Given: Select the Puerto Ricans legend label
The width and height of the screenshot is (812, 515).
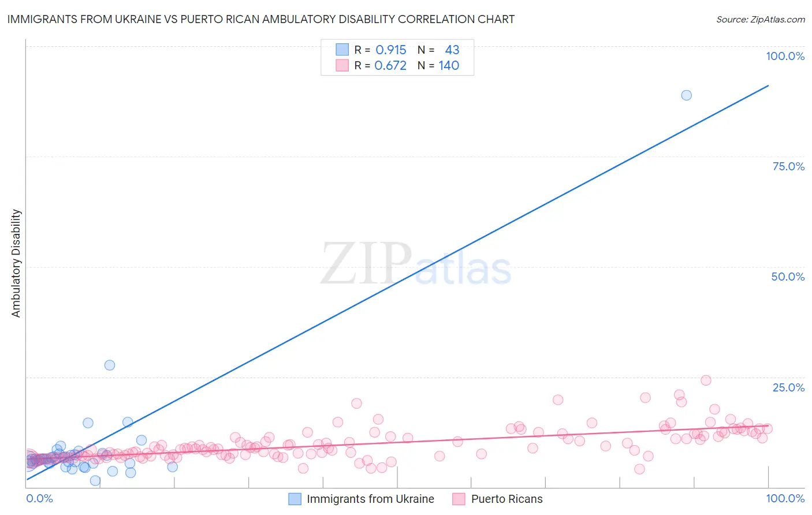Looking at the screenshot, I should 507,499.
